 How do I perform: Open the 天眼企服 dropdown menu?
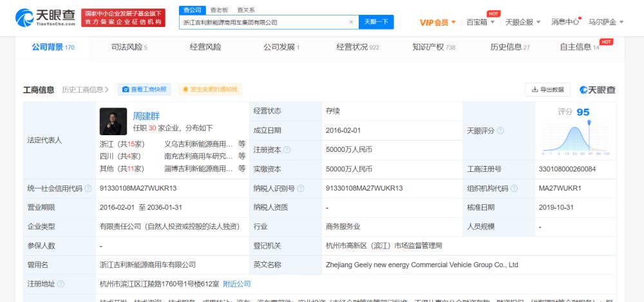[522, 22]
